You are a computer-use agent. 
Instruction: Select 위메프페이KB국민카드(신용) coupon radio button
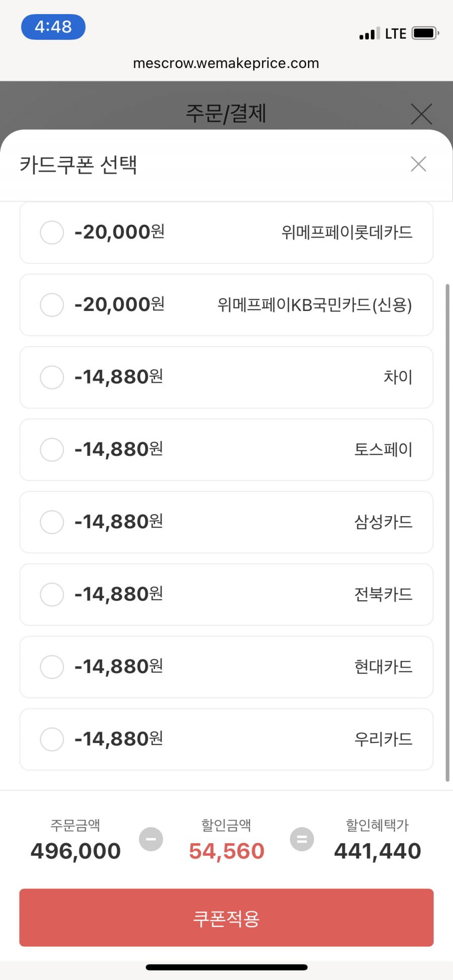(52, 305)
